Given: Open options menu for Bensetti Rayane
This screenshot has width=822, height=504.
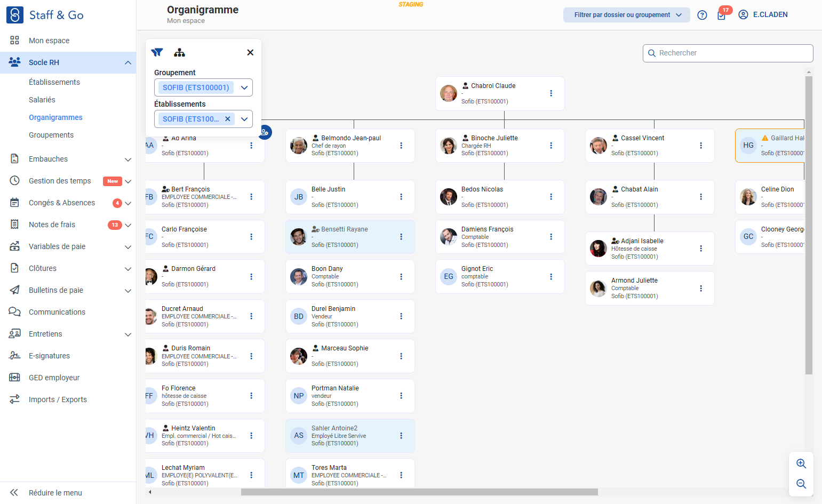Looking at the screenshot, I should (401, 237).
